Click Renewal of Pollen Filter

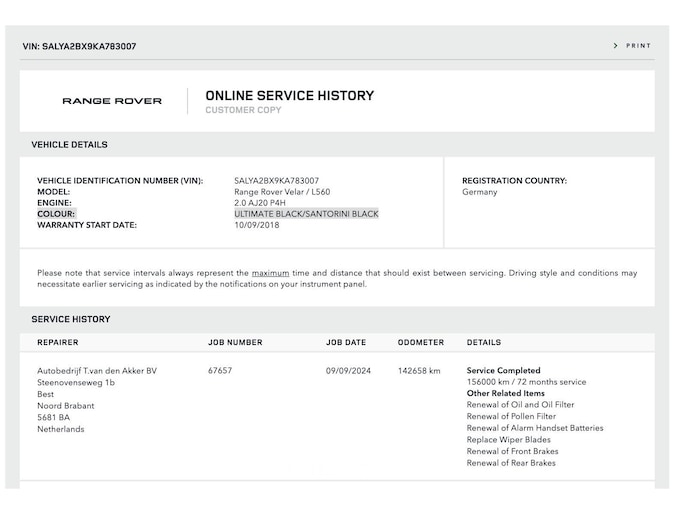coord(511,417)
